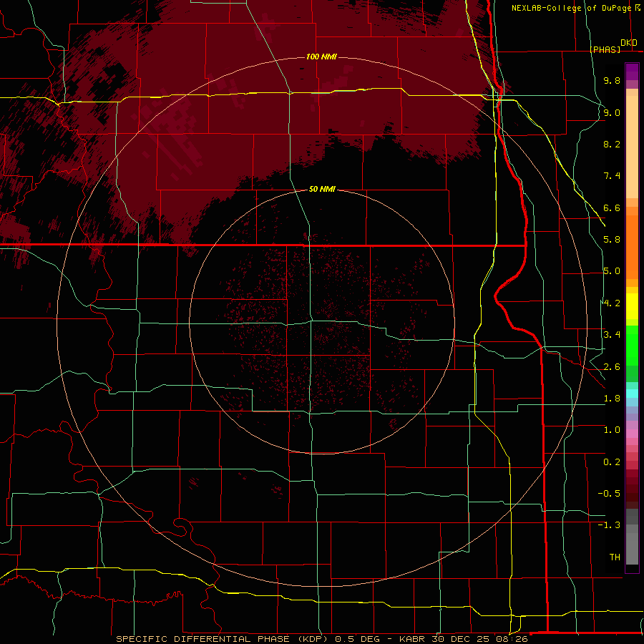The width and height of the screenshot is (644, 644).
Task: Select the 4.2 scale label
Action: coord(612,303)
